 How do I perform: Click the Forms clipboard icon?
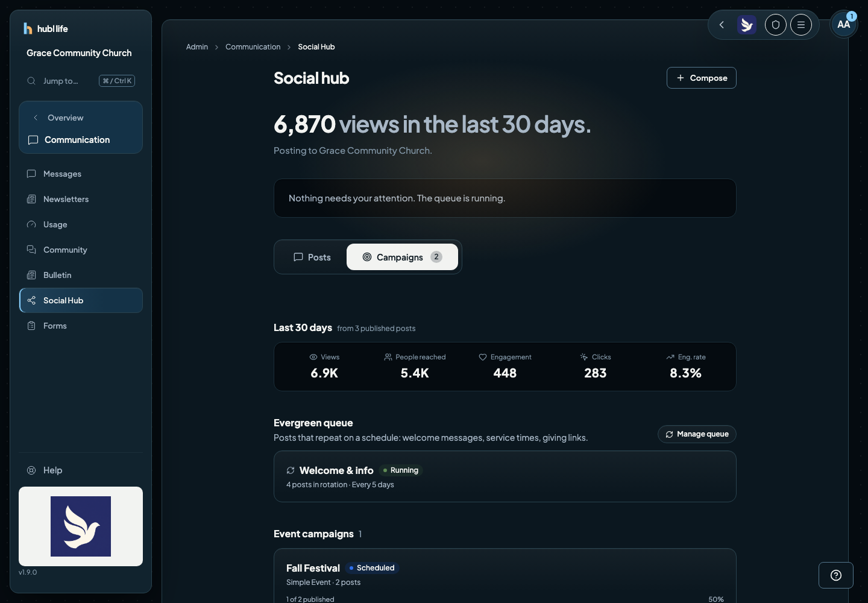coord(31,326)
